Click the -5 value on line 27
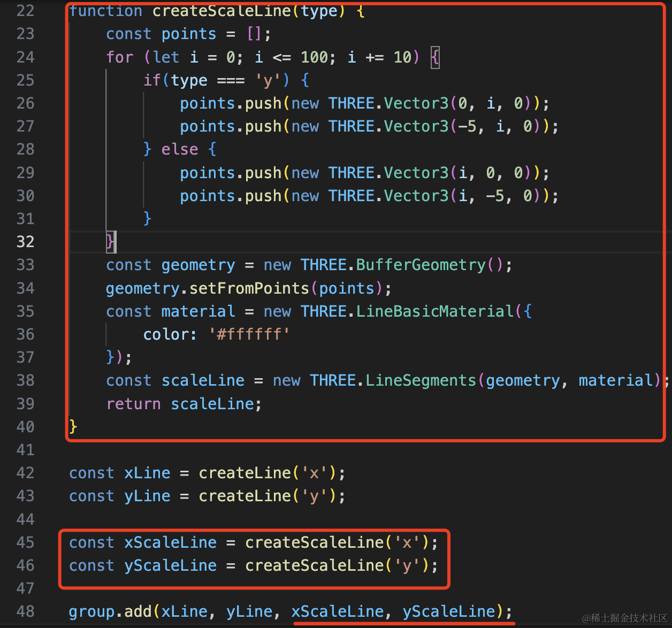672x628 pixels. point(467,126)
